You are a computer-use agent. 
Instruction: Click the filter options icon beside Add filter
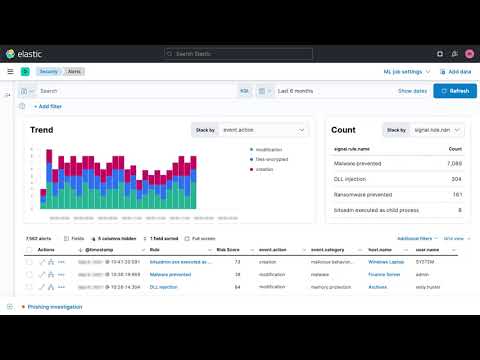point(22,106)
